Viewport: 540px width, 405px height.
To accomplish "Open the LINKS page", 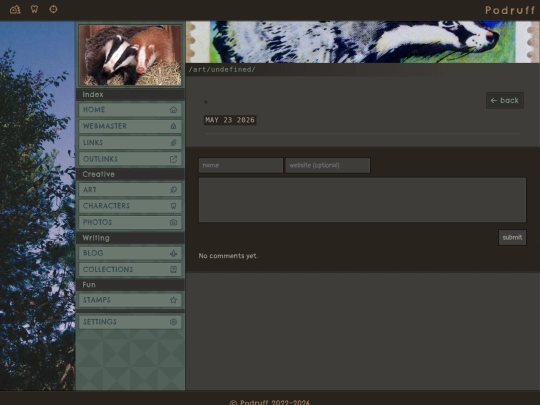I will [130, 143].
